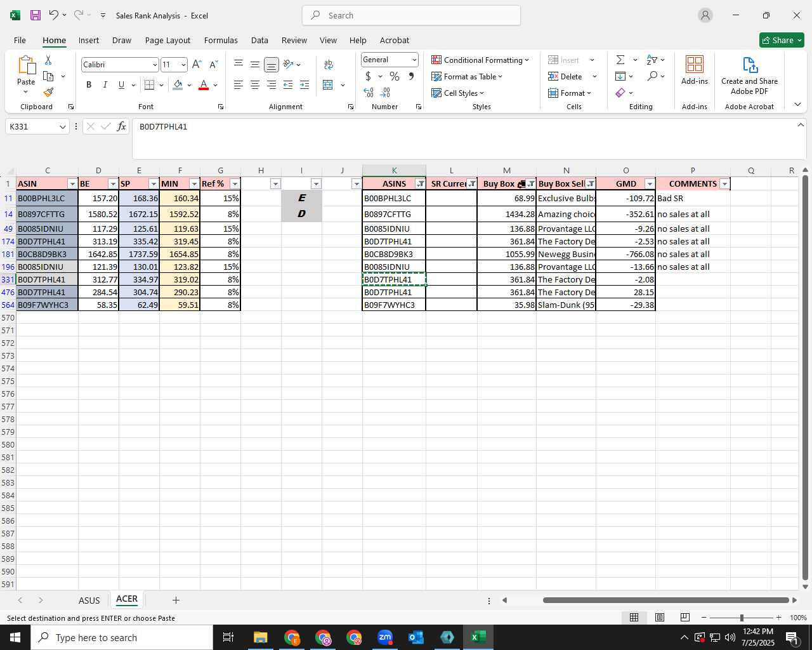Toggle Center horizontal alignment
The width and height of the screenshot is (812, 650).
[x=255, y=84]
